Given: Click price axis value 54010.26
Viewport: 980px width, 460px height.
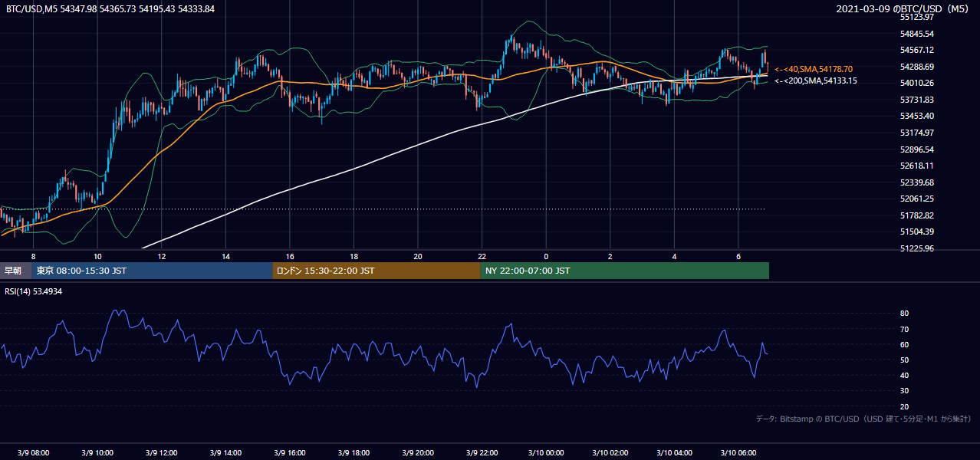Looking at the screenshot, I should pyautogui.click(x=917, y=83).
